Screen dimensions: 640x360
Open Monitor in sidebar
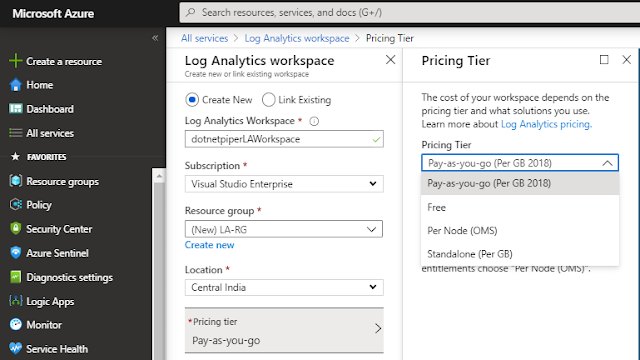(44, 325)
